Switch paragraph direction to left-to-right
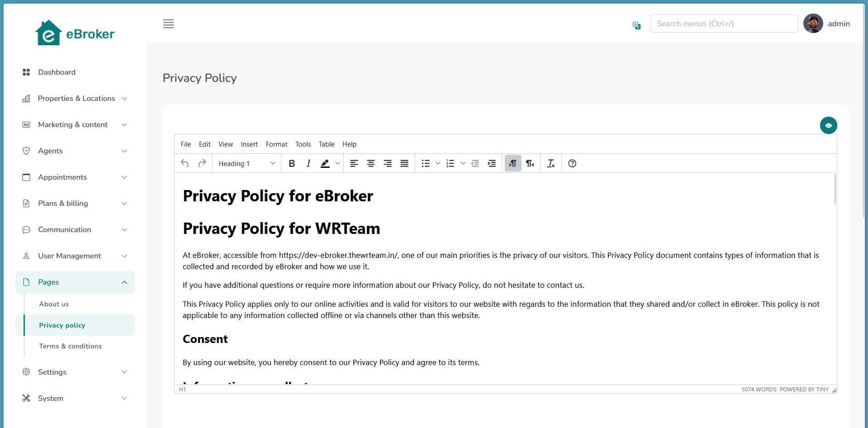Image resolution: width=868 pixels, height=428 pixels. (512, 163)
